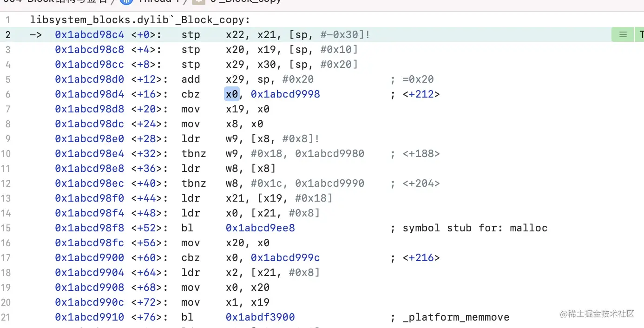644x328 pixels.
Task: Click the malloc stub link 0x1abcd9ee8
Action: (x=260, y=228)
